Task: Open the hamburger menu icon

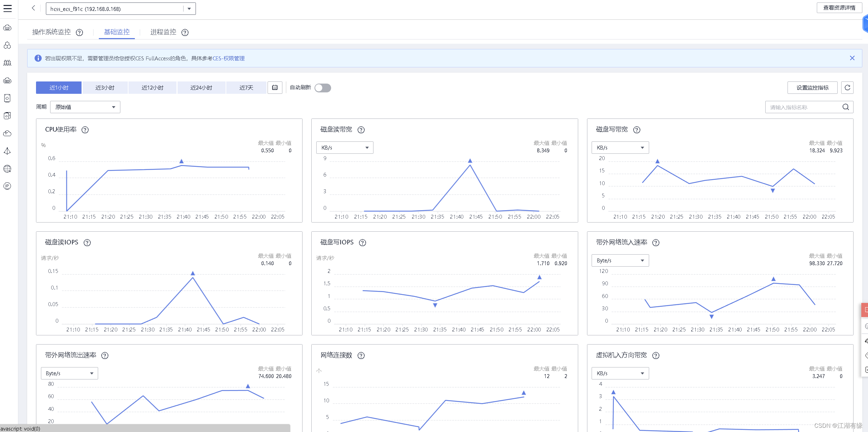Action: pyautogui.click(x=7, y=8)
